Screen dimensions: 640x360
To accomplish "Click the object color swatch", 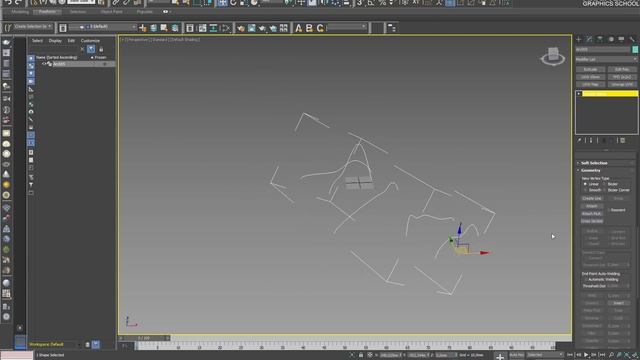I will [635, 49].
